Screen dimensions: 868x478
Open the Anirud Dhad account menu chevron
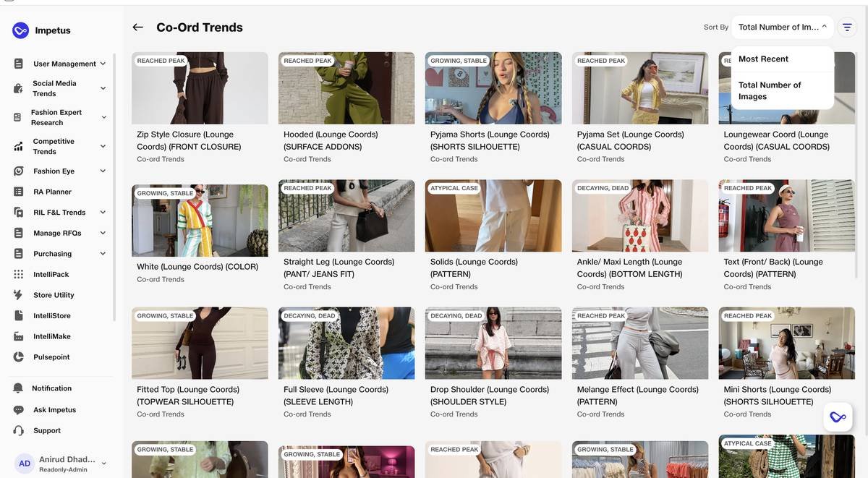click(103, 464)
